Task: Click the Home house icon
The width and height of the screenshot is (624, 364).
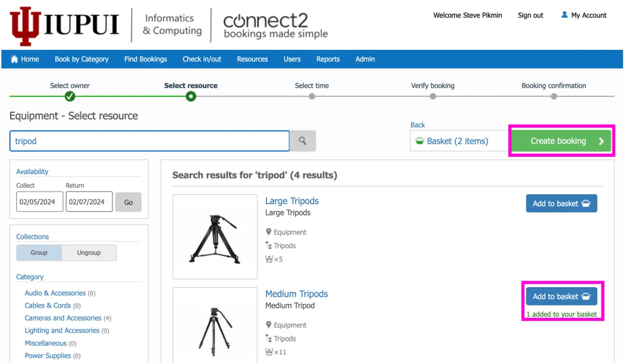Action: click(14, 59)
